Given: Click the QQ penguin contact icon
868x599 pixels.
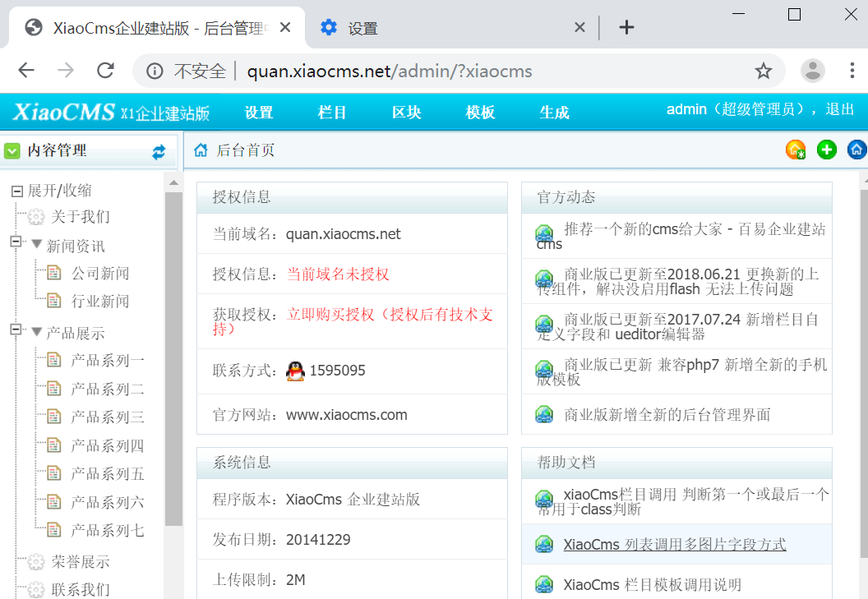Looking at the screenshot, I should [x=295, y=371].
